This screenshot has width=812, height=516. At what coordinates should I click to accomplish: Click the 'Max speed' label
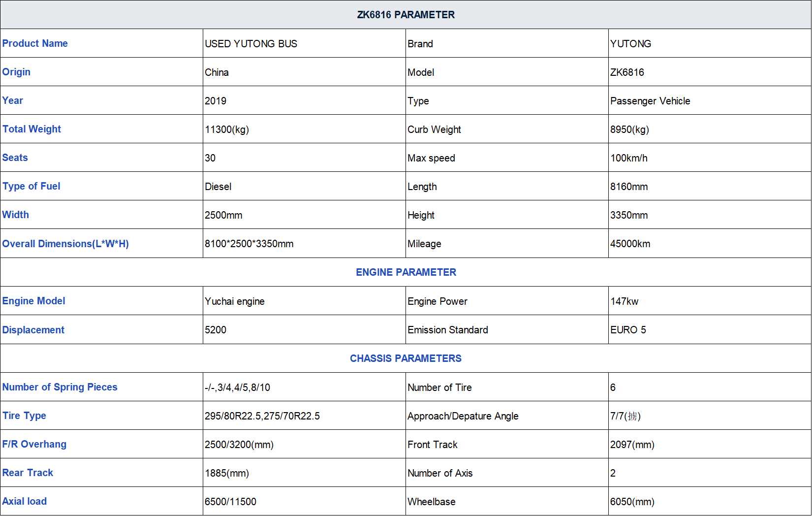[431, 158]
